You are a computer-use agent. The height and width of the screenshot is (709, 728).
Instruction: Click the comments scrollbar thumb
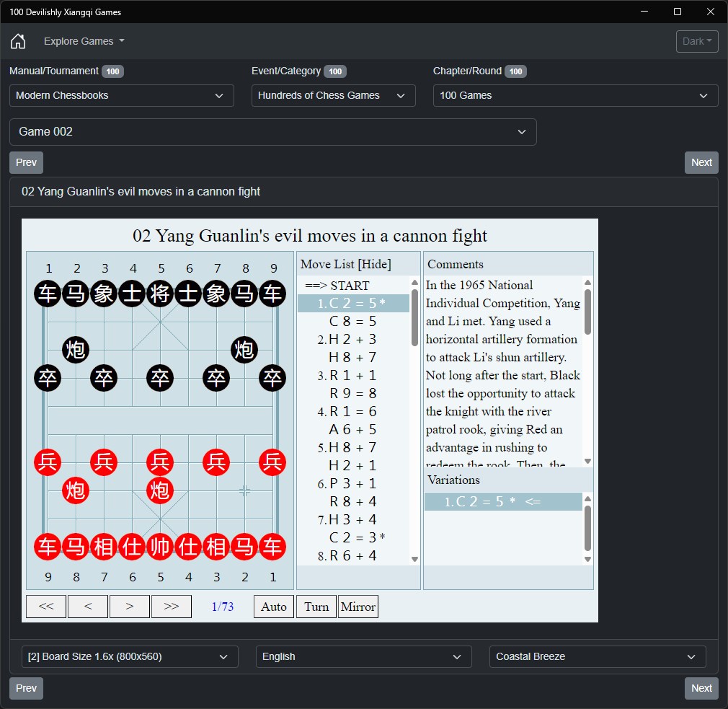tap(587, 312)
